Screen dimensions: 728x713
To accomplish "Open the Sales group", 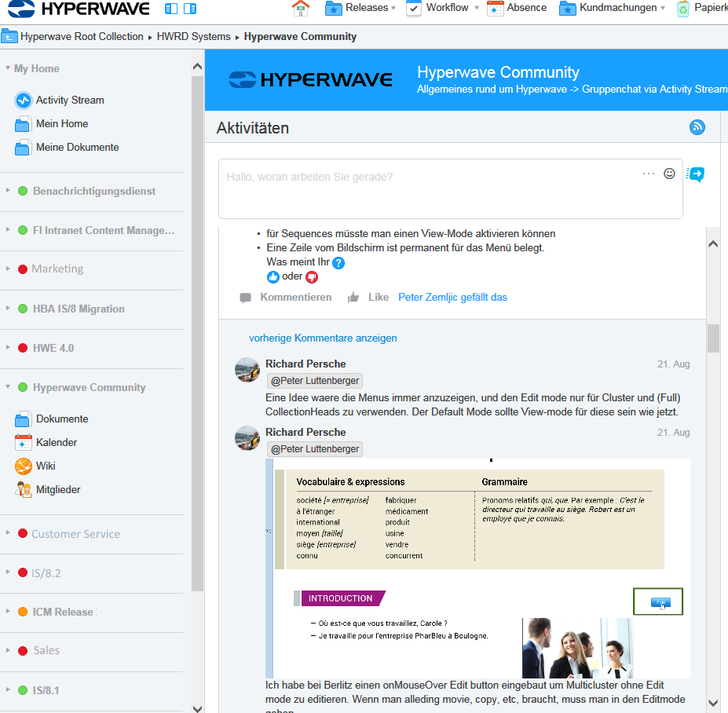I will (x=46, y=650).
